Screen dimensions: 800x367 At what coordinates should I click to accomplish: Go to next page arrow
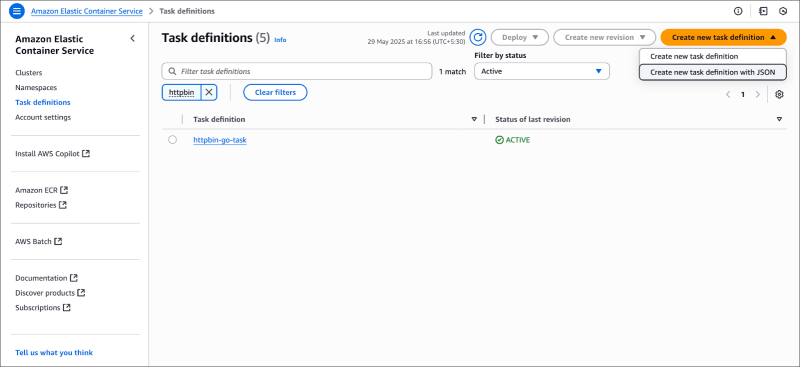pyautogui.click(x=758, y=94)
